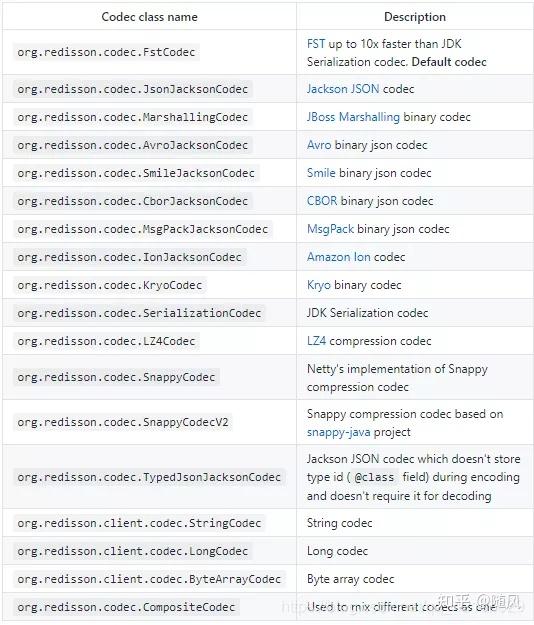
Task: Follow the Amazon Ion link
Action: 339,257
